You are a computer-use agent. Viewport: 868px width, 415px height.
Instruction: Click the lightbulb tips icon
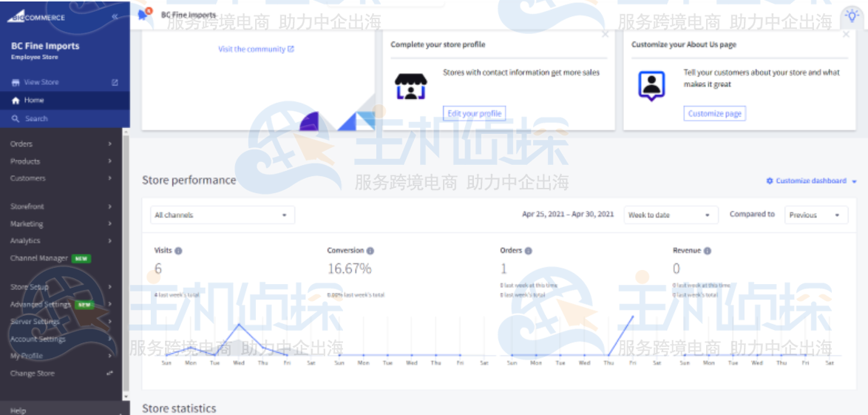[852, 16]
